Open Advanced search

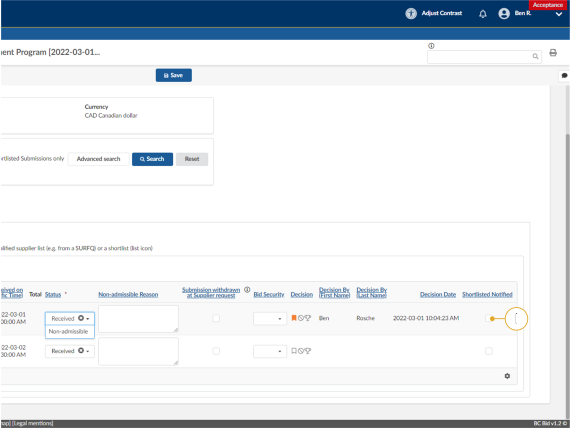click(98, 159)
